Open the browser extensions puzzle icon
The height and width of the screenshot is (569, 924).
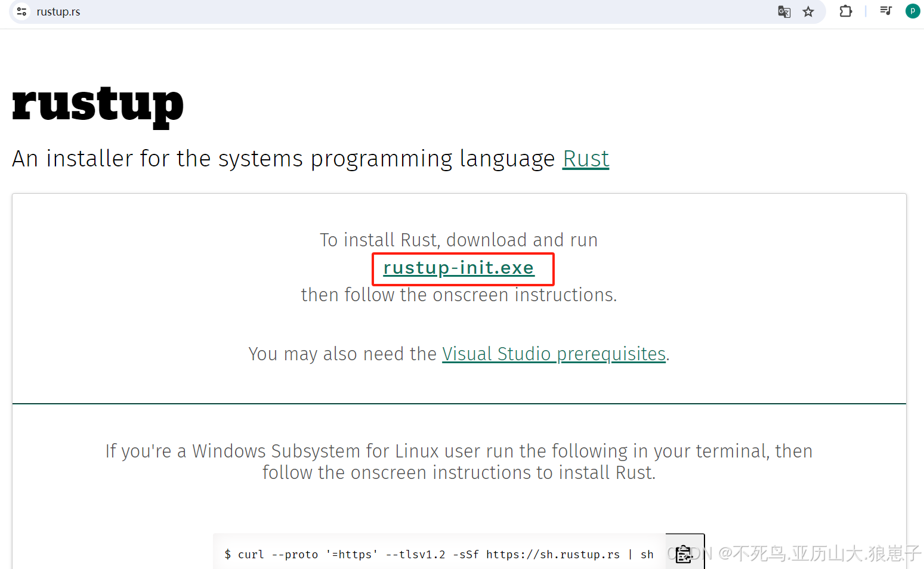846,11
